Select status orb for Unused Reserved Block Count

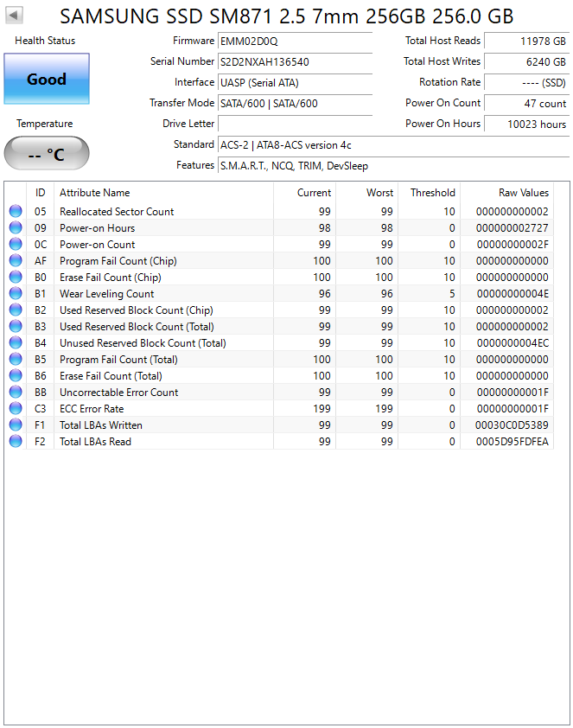16,342
